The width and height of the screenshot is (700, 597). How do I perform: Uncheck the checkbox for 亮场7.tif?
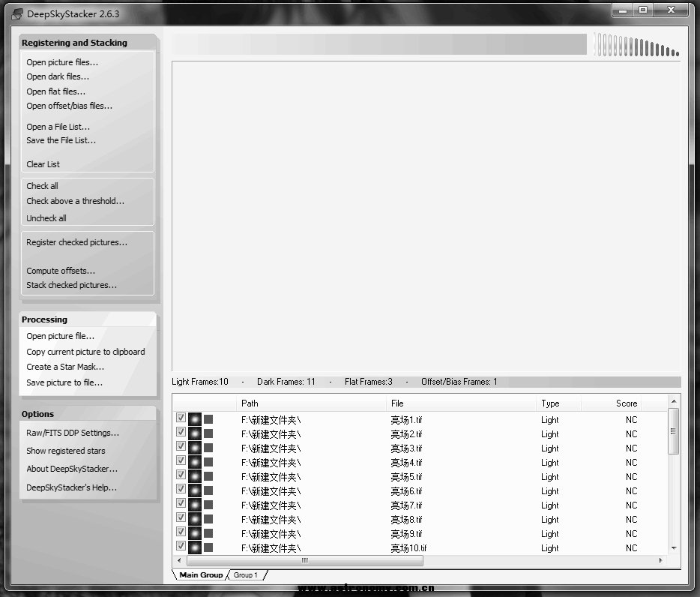click(181, 503)
